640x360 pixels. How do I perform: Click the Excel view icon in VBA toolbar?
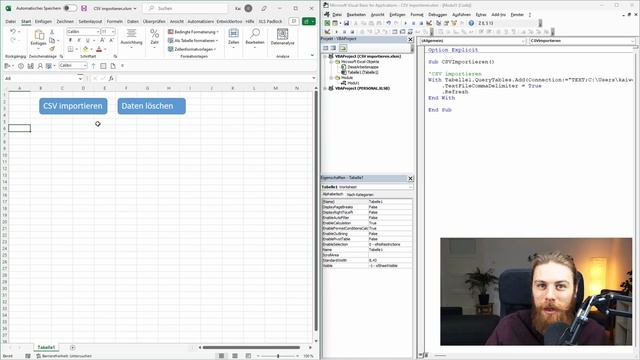point(327,23)
